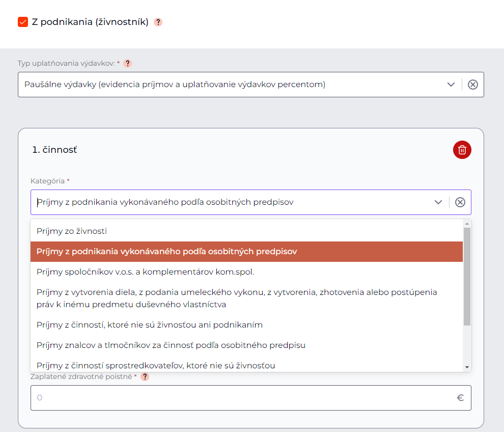
Task: Click the dropdown list scroll down arrow
Action: (x=467, y=367)
